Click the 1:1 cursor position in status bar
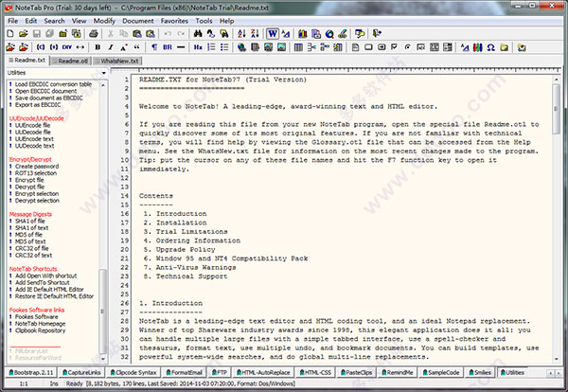568x392 pixels. click(x=24, y=383)
